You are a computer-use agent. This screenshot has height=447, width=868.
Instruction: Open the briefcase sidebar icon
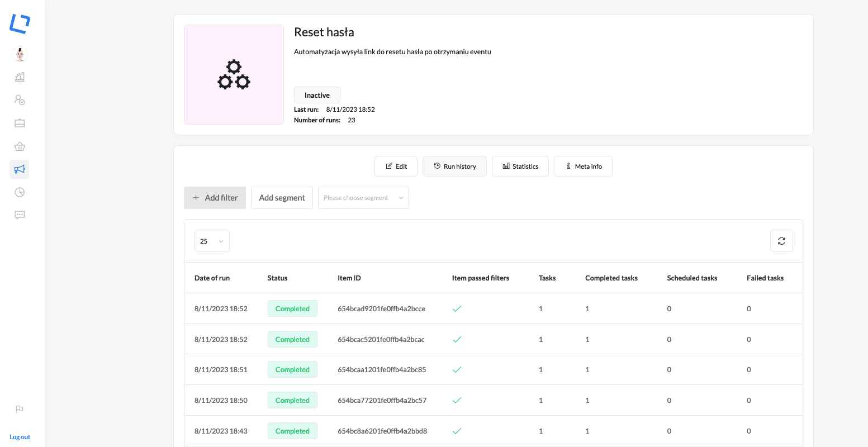pos(20,123)
